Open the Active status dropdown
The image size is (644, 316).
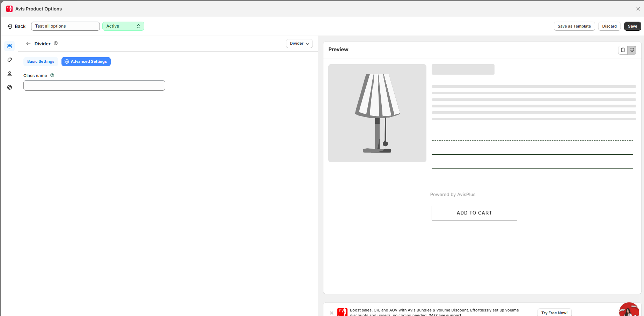click(123, 26)
